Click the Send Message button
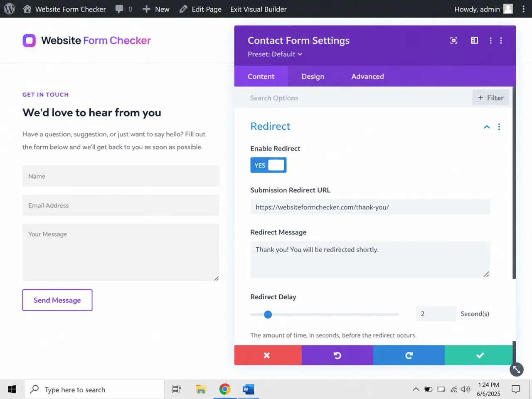This screenshot has height=399, width=532. (57, 300)
